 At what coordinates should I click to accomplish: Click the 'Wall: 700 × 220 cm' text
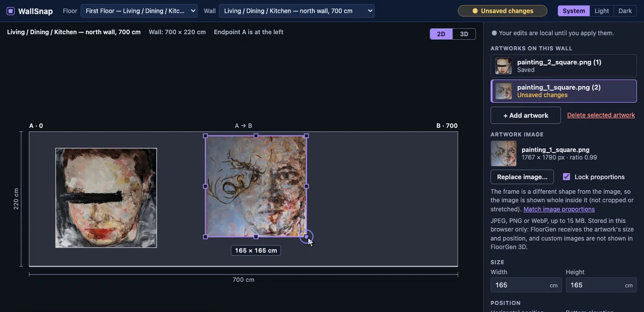pyautogui.click(x=177, y=32)
